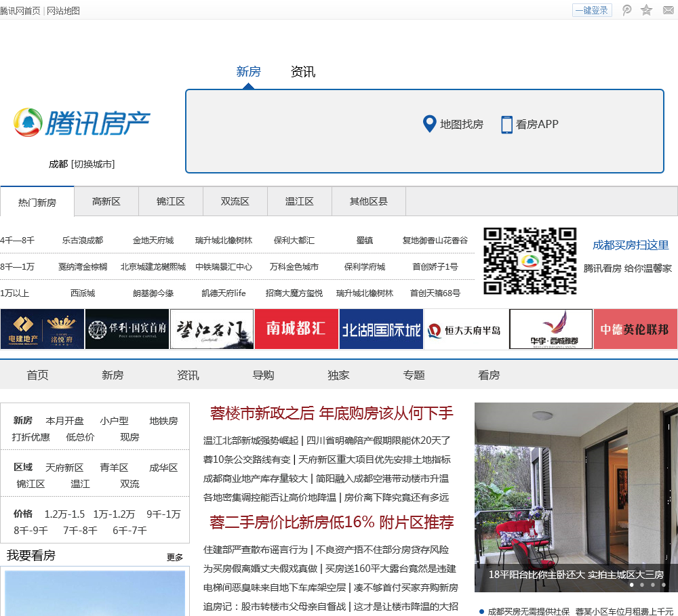This screenshot has height=616, width=678.
Task: Open 首创娇子1号 listing
Action: tap(435, 267)
